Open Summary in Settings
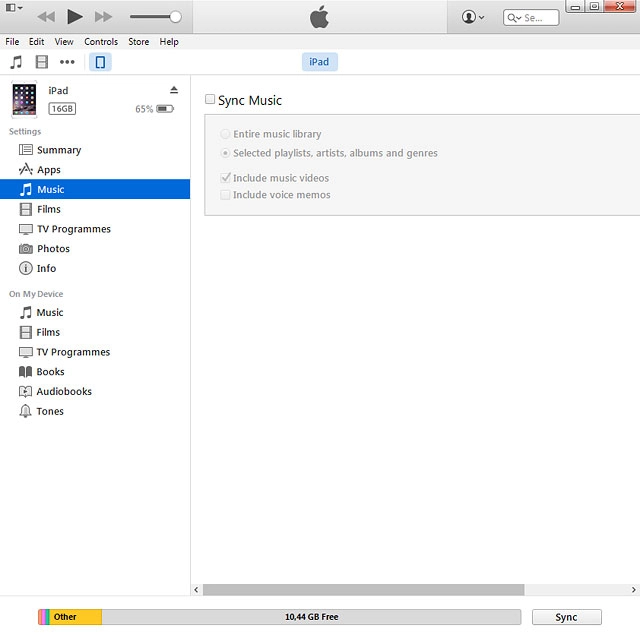 [95, 150]
